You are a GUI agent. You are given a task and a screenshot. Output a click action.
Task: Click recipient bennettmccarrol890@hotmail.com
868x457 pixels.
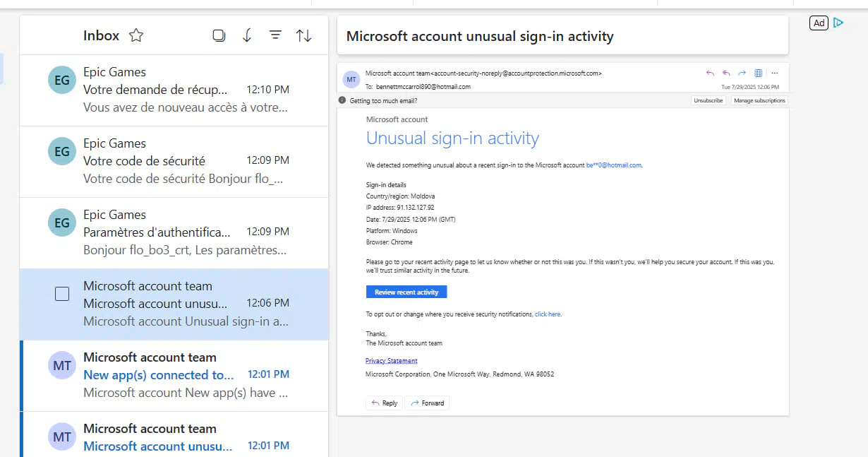[x=423, y=86]
